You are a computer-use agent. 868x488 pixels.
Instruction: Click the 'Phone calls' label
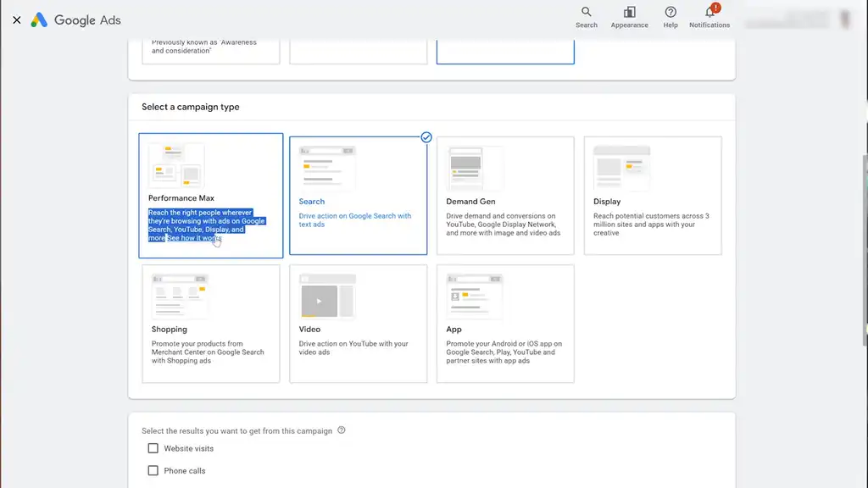pyautogui.click(x=184, y=471)
